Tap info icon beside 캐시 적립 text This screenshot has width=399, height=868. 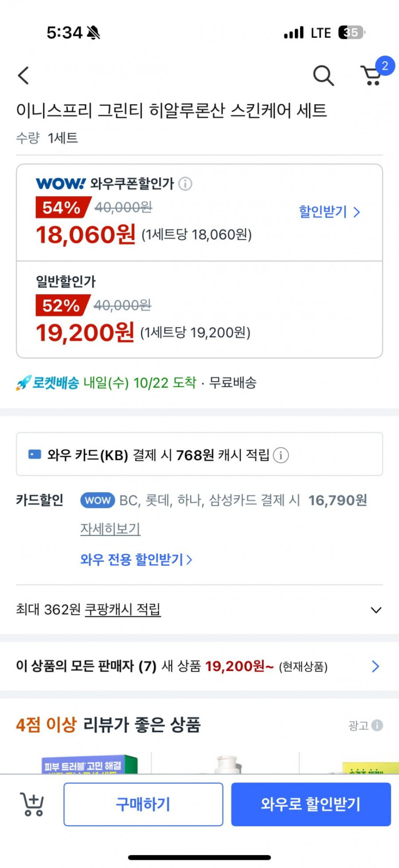[281, 455]
